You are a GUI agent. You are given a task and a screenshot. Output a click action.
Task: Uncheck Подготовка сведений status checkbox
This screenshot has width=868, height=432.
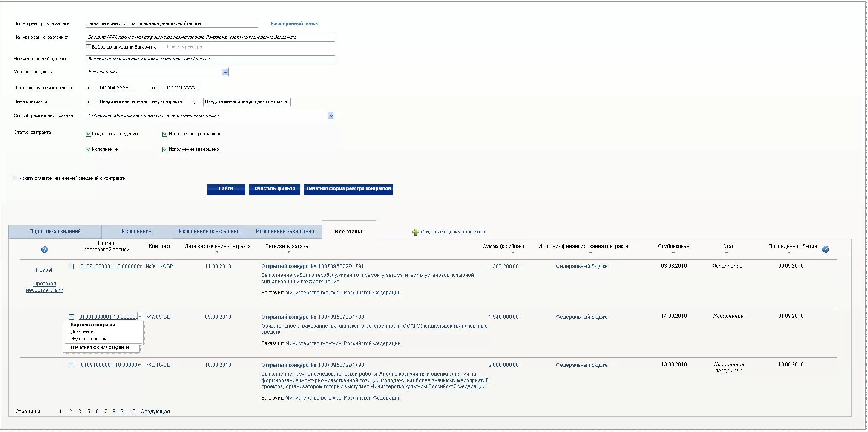click(x=89, y=134)
